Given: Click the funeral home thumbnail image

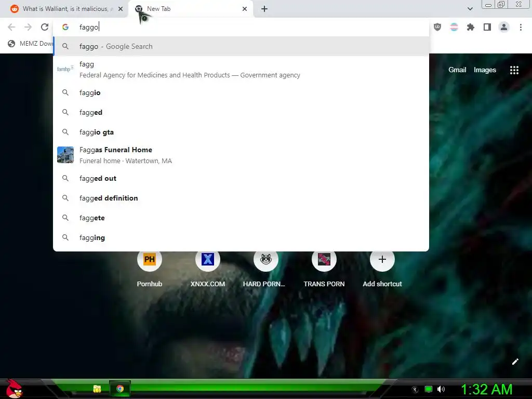Looking at the screenshot, I should click(x=65, y=155).
